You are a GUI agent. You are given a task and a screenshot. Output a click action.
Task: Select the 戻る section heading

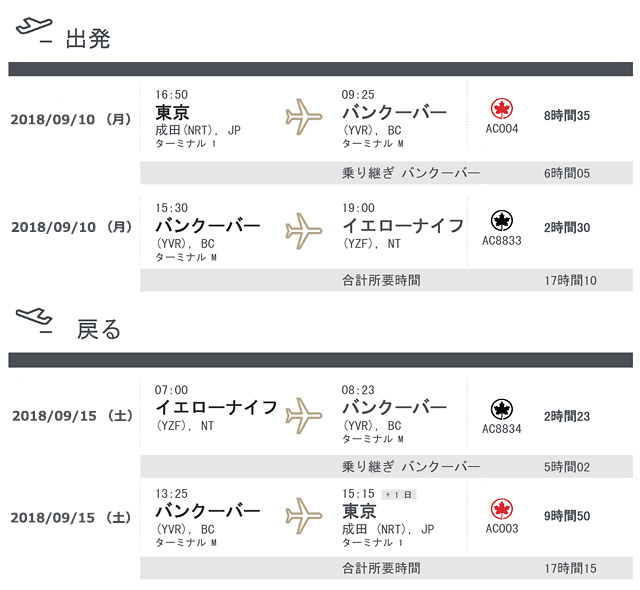99,329
